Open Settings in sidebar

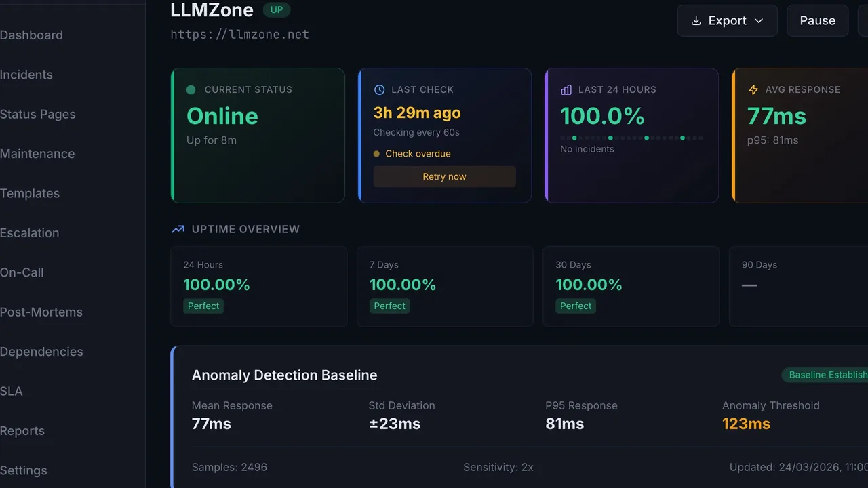pos(24,470)
